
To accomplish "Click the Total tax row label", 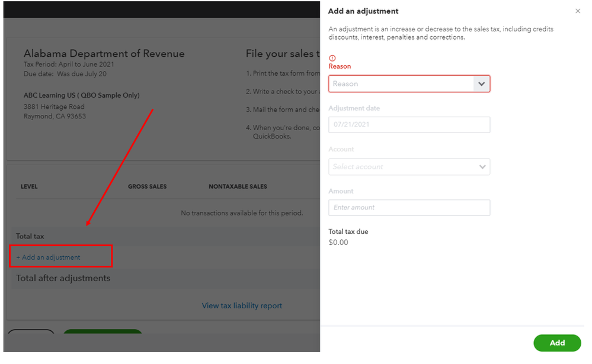I will tap(30, 236).
